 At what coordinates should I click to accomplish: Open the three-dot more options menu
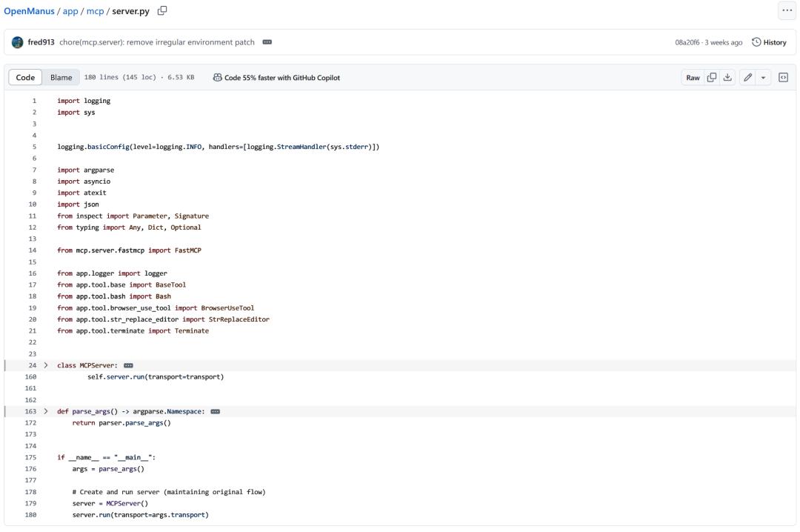(787, 10)
